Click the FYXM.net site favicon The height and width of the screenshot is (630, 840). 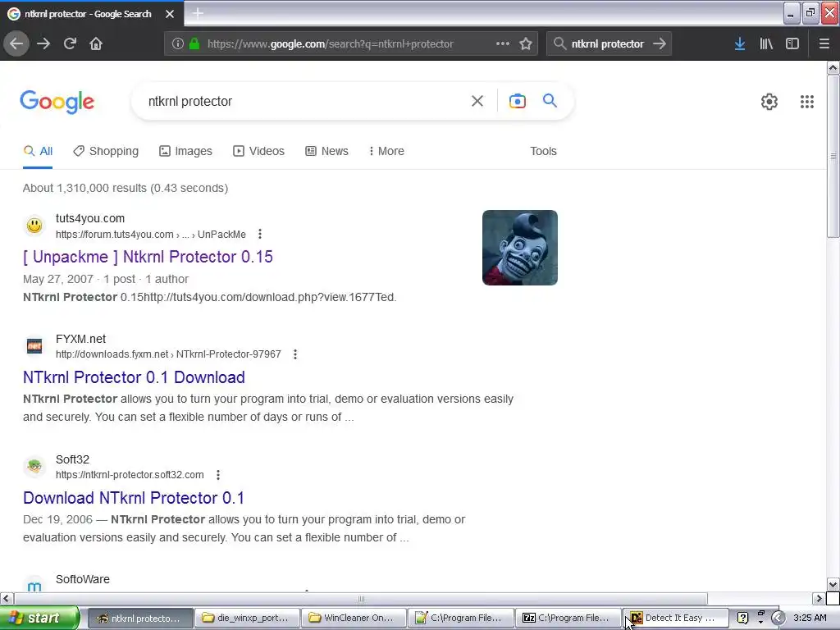[x=34, y=346]
